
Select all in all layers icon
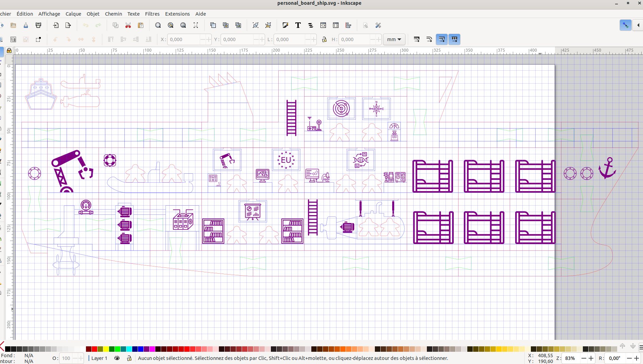[13, 39]
